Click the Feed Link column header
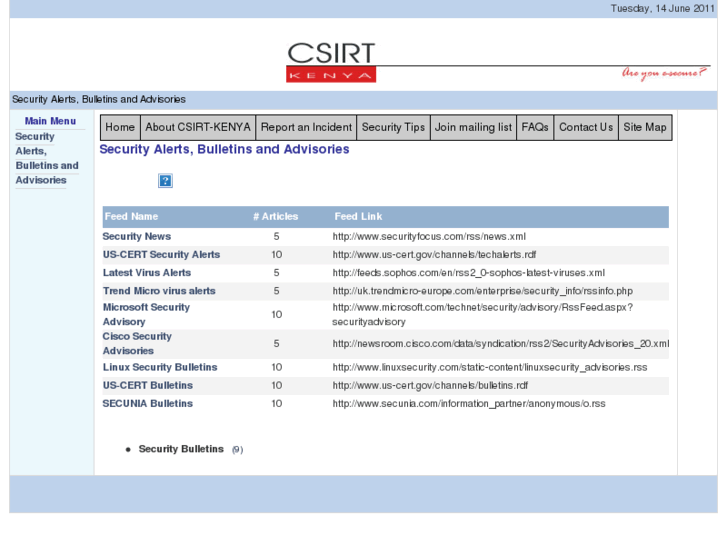The height and width of the screenshot is (545, 727). 358,217
